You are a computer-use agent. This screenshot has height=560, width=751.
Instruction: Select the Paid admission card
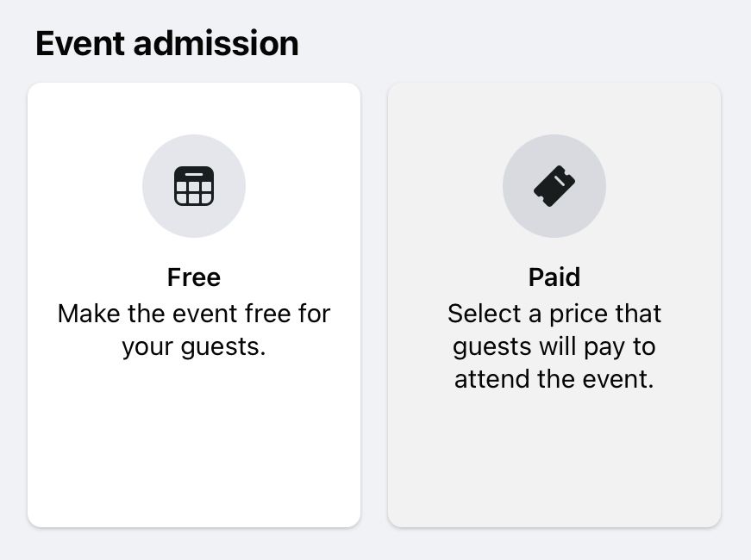point(554,304)
